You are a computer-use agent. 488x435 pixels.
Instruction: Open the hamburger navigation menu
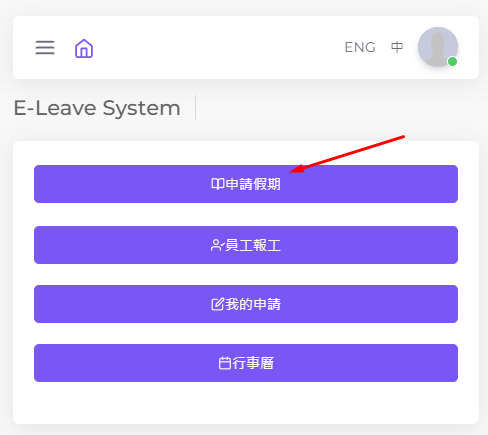[45, 48]
